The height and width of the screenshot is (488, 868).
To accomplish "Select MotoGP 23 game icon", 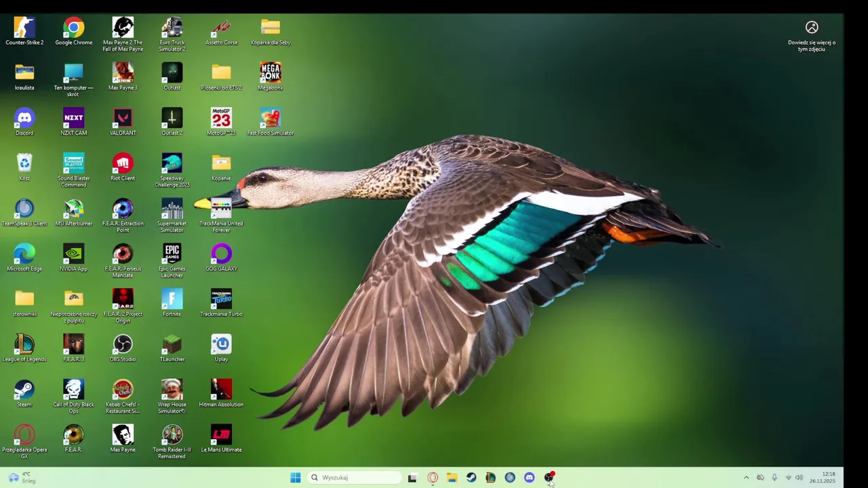I will [x=221, y=122].
